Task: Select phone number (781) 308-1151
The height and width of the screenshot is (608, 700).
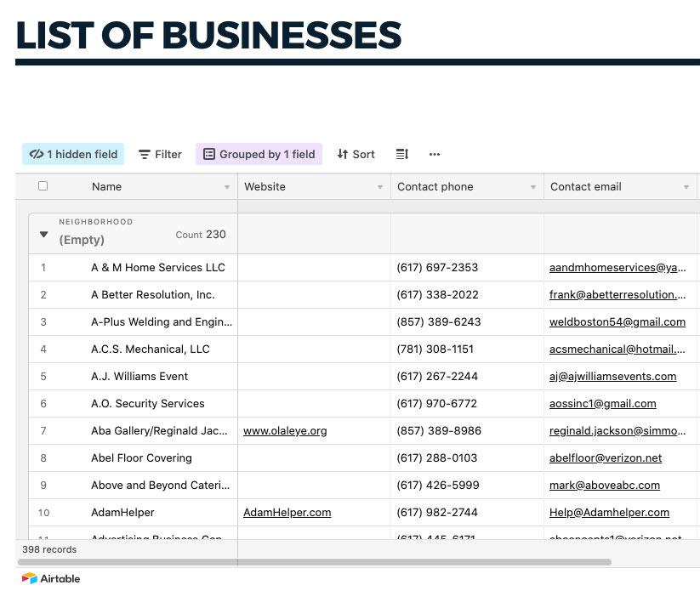Action: tap(435, 349)
